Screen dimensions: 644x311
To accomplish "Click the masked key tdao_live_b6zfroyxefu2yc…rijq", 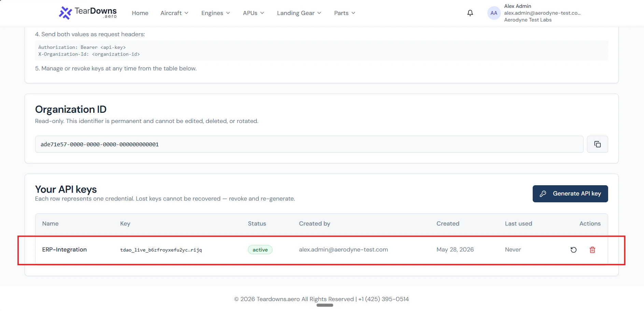I will (x=161, y=250).
